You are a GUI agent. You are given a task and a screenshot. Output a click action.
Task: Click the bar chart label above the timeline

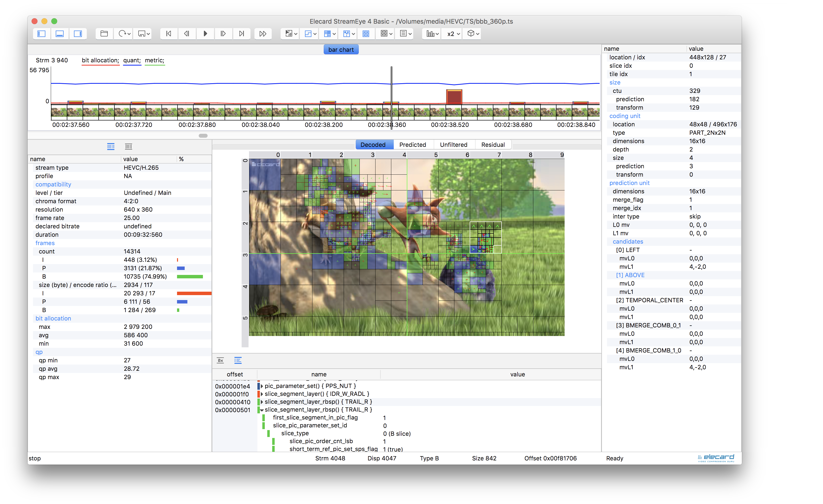coord(341,49)
